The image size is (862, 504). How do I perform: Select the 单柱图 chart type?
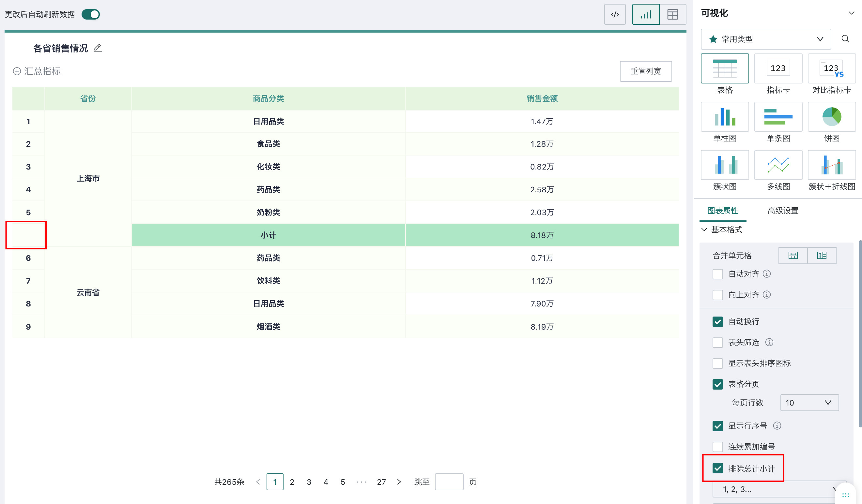pyautogui.click(x=725, y=116)
